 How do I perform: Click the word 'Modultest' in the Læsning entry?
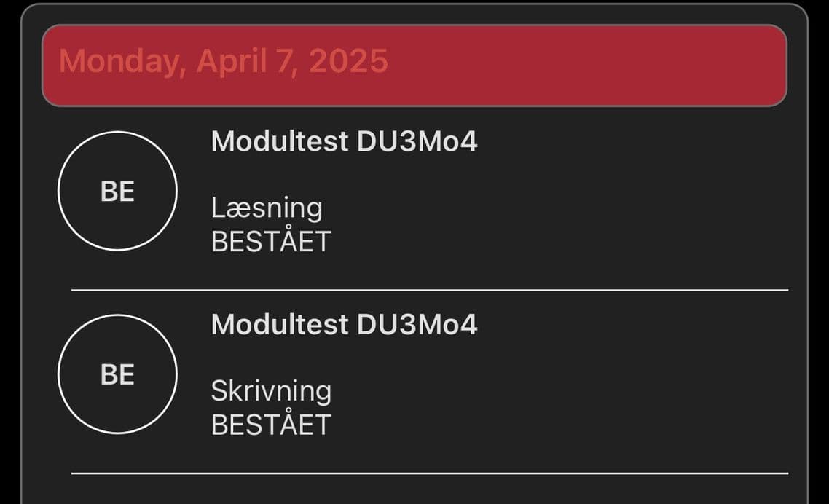tap(280, 141)
